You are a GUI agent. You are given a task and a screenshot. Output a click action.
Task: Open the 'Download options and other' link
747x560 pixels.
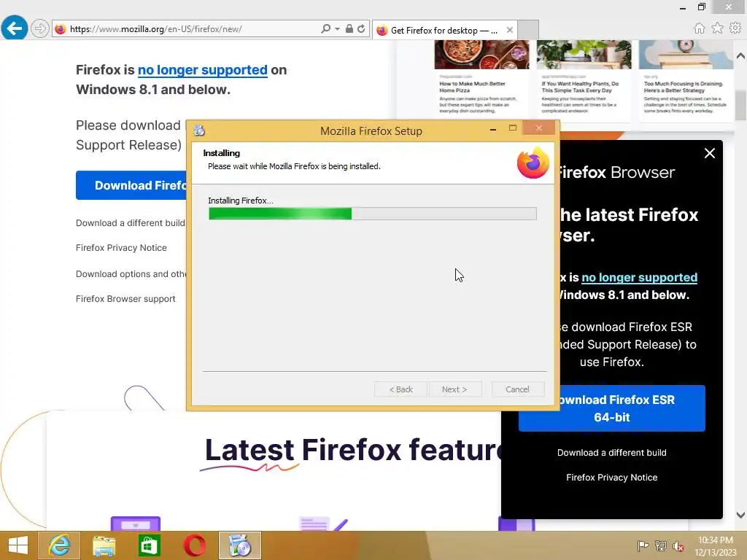(131, 274)
